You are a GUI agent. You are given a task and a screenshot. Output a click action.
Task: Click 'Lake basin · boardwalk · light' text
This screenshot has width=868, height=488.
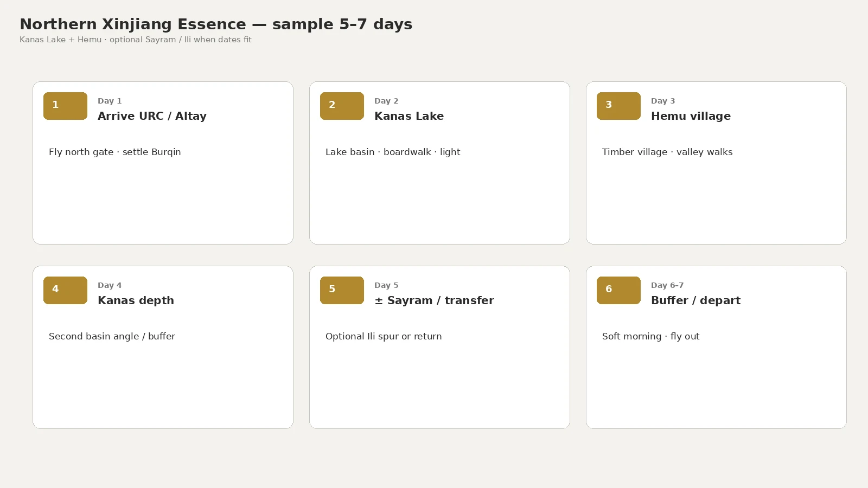pos(393,152)
